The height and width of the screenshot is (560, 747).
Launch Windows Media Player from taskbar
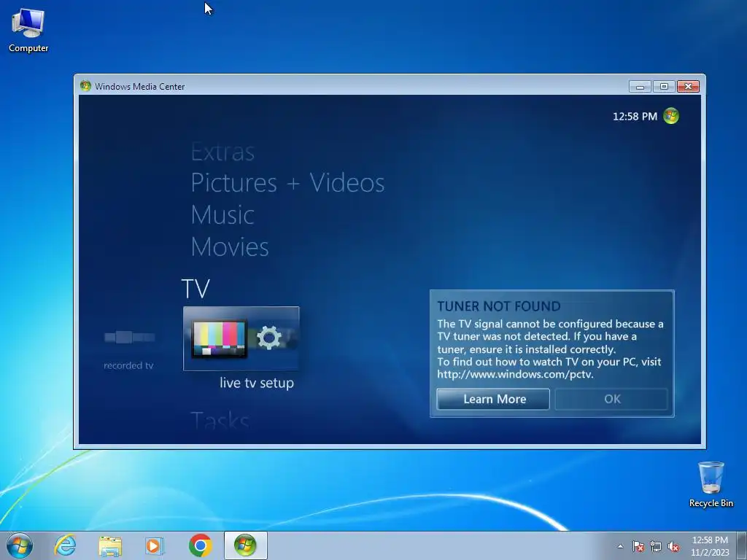point(155,545)
